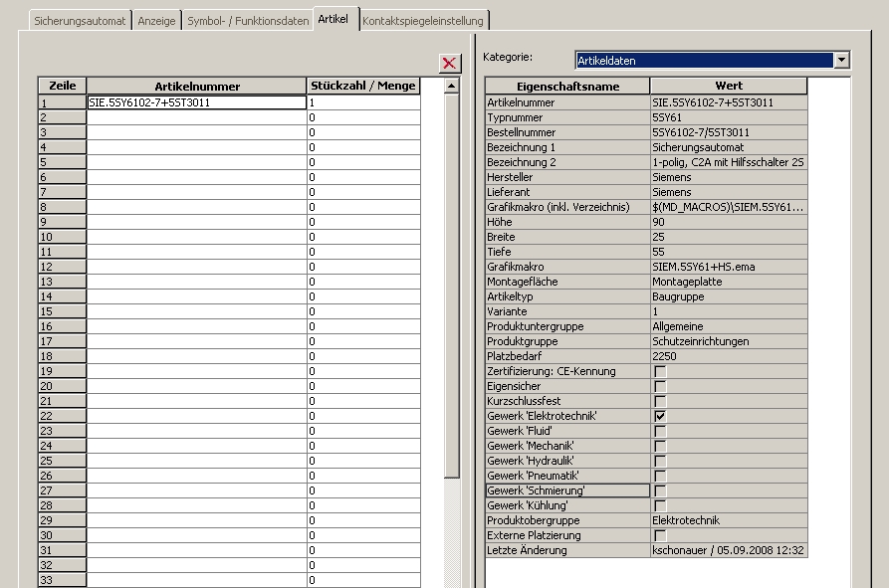The width and height of the screenshot is (889, 588).
Task: Click the Typnummer value 5SY61
Action: click(x=729, y=117)
